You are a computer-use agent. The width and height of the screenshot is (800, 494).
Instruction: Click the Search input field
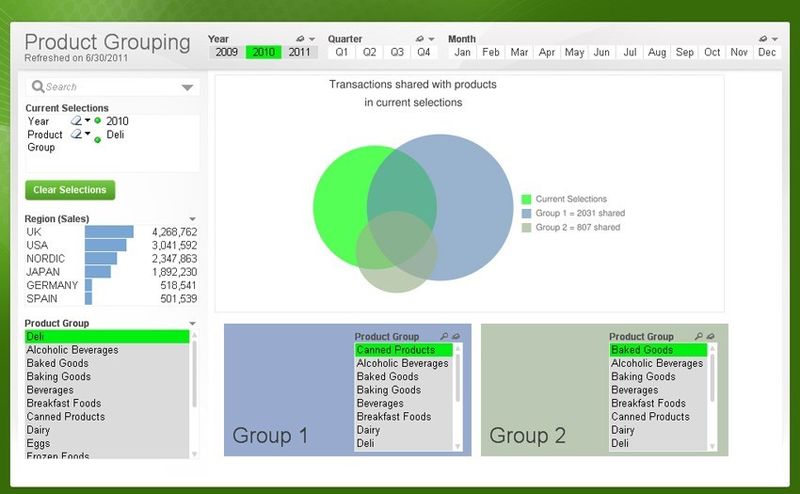coord(112,87)
